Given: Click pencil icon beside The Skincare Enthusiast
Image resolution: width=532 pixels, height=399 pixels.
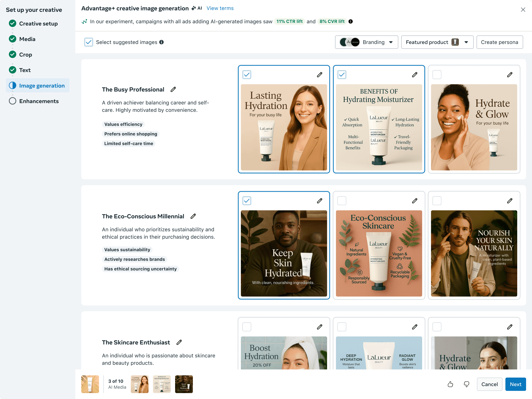Looking at the screenshot, I should [179, 342].
